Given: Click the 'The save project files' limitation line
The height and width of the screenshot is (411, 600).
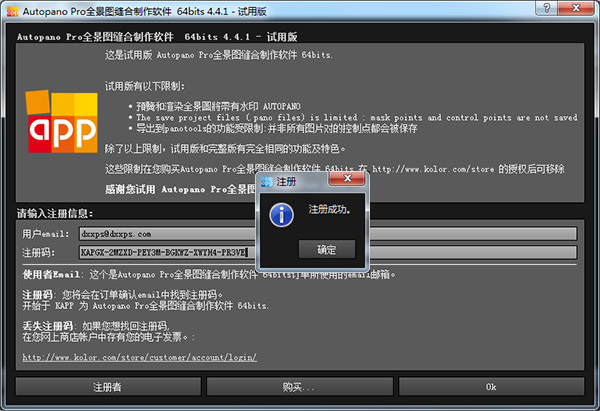Looking at the screenshot, I should 357,117.
